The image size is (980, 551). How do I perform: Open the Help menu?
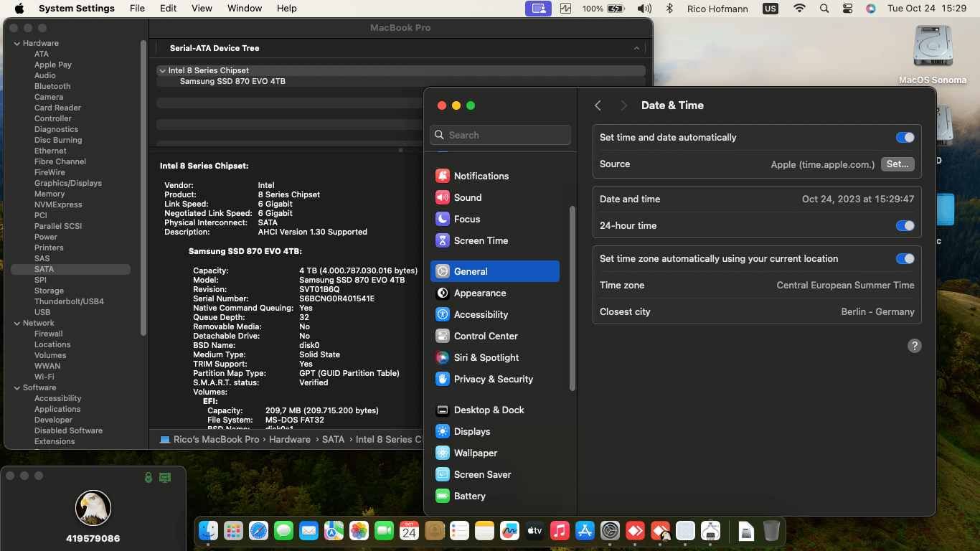[x=287, y=9]
